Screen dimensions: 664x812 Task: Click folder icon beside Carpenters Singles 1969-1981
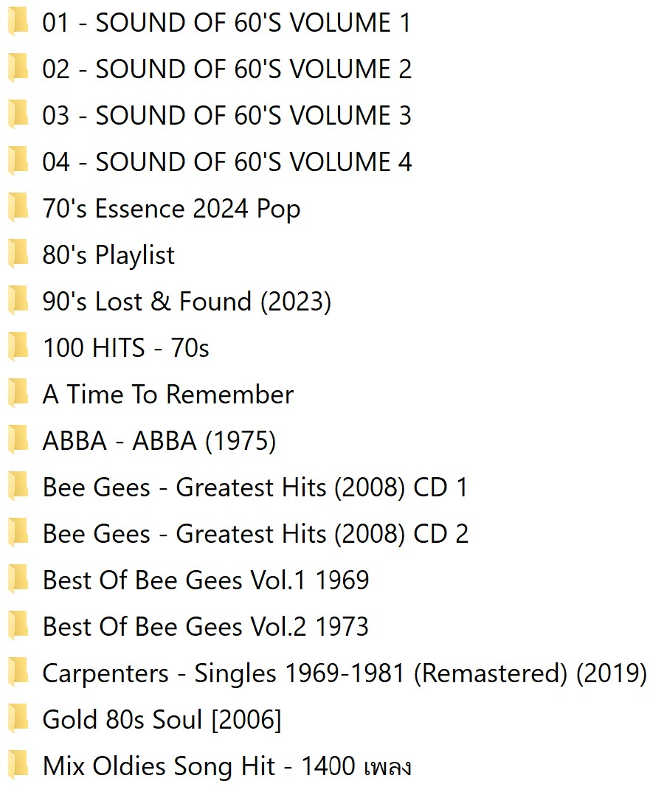18,673
